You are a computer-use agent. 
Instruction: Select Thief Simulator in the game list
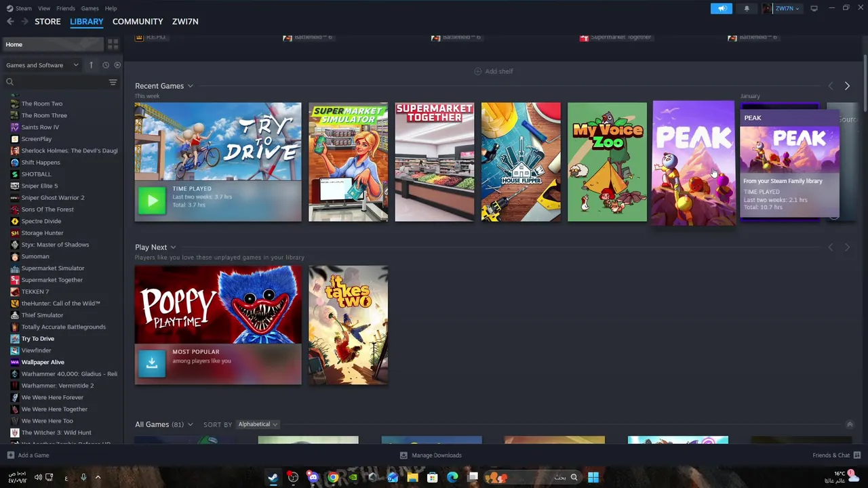pos(42,315)
